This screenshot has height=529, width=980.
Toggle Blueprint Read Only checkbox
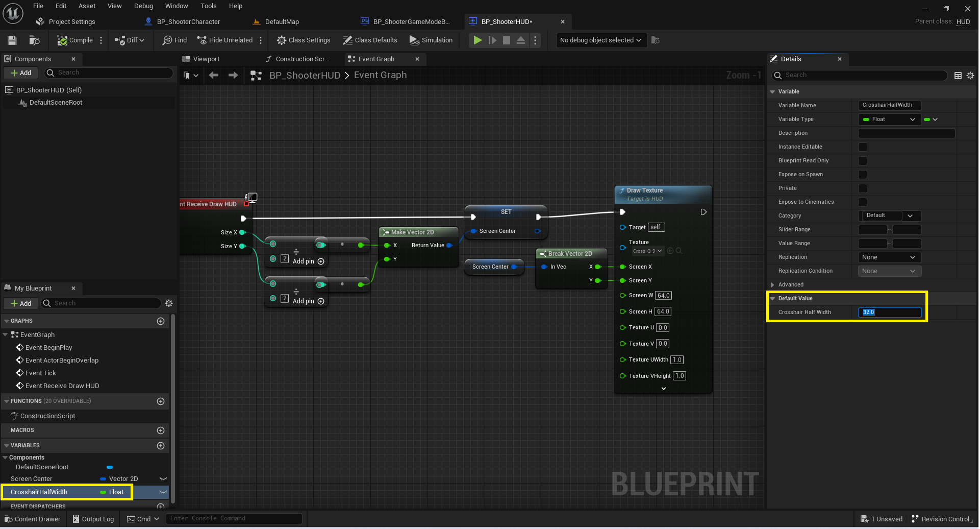pos(863,161)
